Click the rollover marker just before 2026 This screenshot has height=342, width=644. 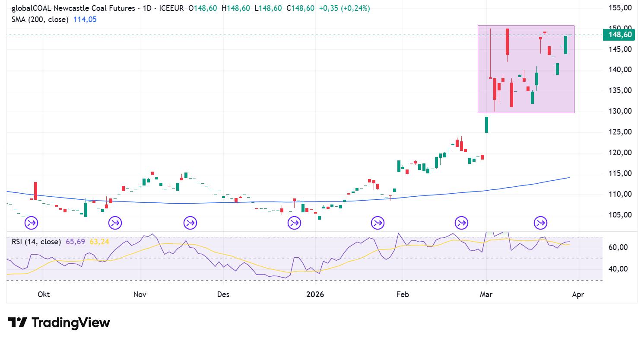294,223
